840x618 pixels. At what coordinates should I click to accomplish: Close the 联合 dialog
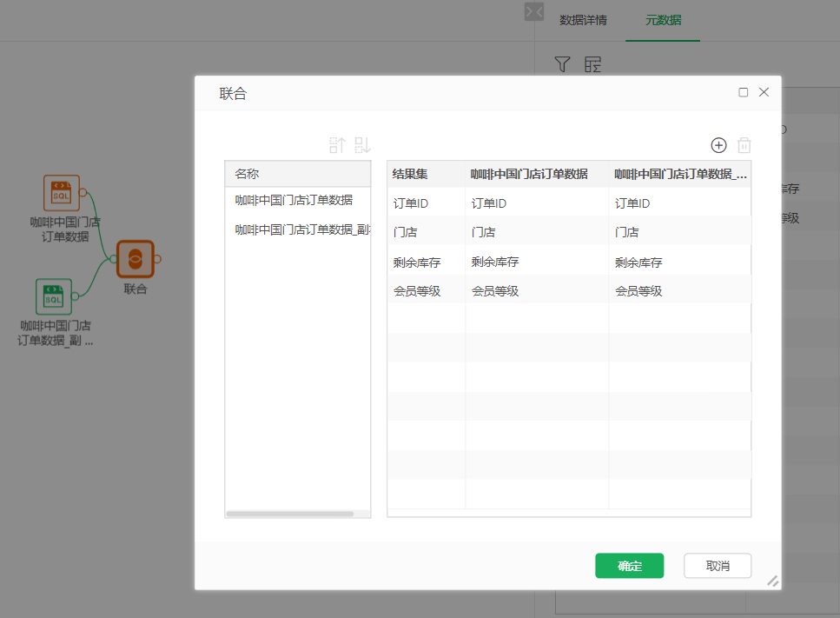coord(764,92)
